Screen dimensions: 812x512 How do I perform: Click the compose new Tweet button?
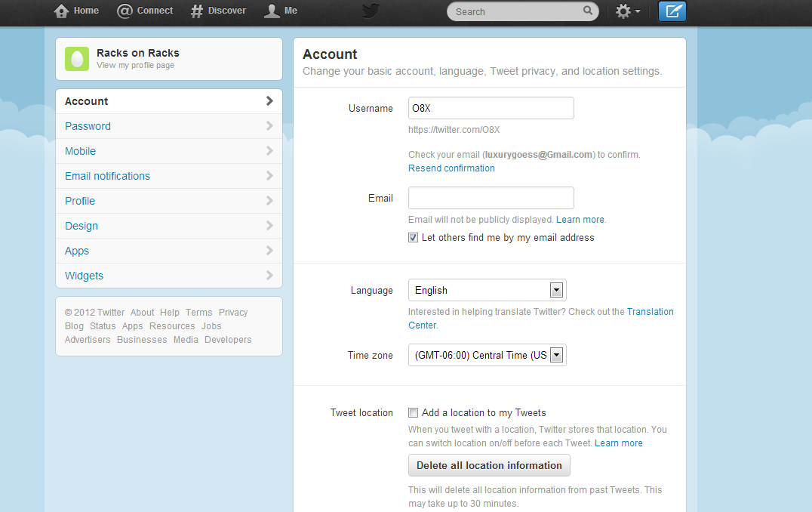tap(672, 11)
